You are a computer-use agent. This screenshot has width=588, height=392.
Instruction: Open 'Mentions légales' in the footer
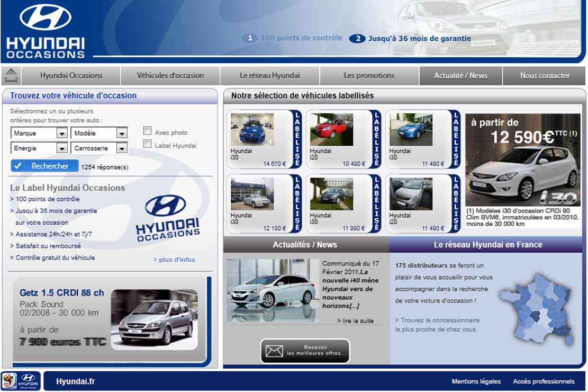(476, 381)
